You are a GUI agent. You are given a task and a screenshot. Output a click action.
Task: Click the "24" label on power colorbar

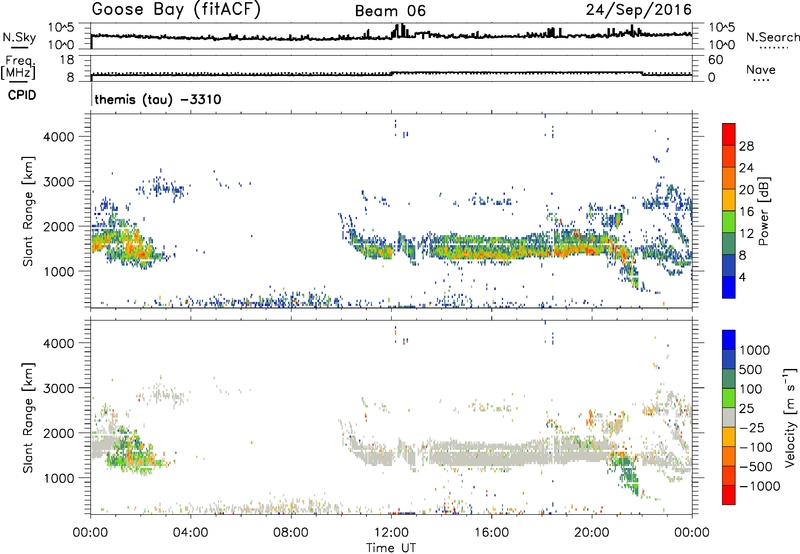746,168
